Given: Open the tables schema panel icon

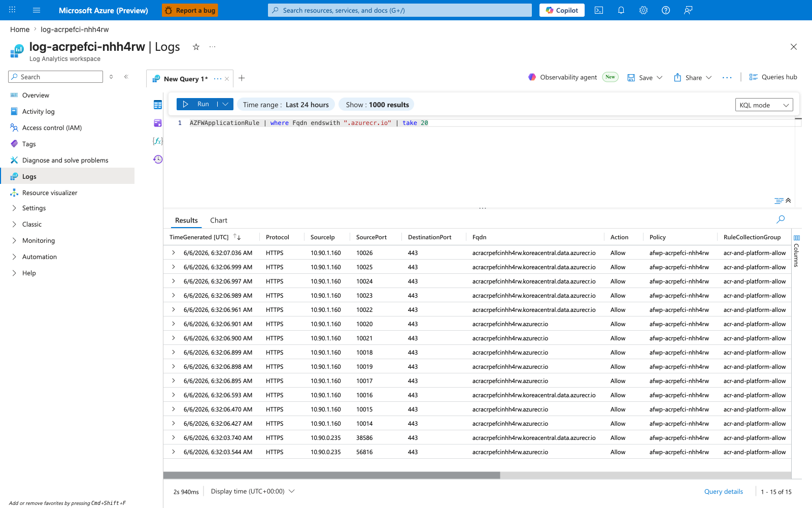Looking at the screenshot, I should (x=158, y=105).
